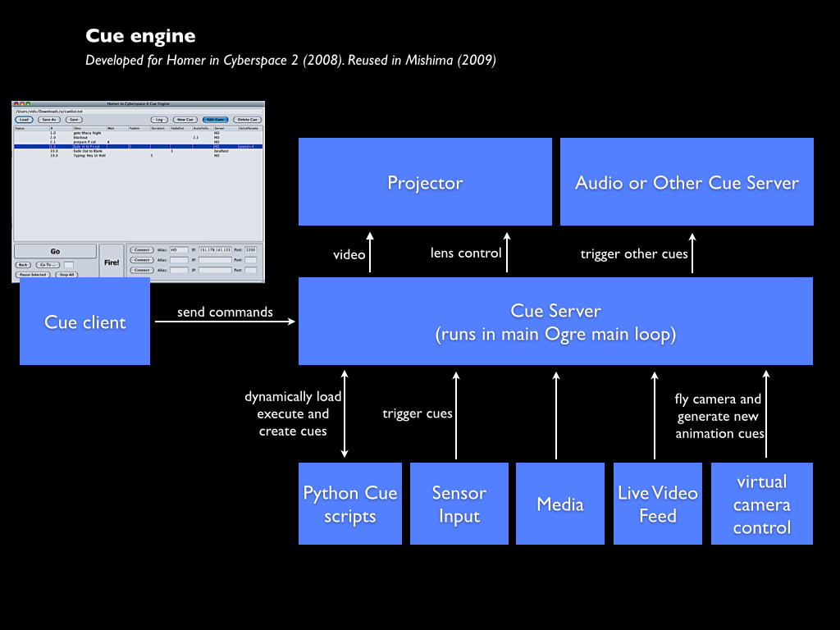Click the Stop All button

[67, 275]
